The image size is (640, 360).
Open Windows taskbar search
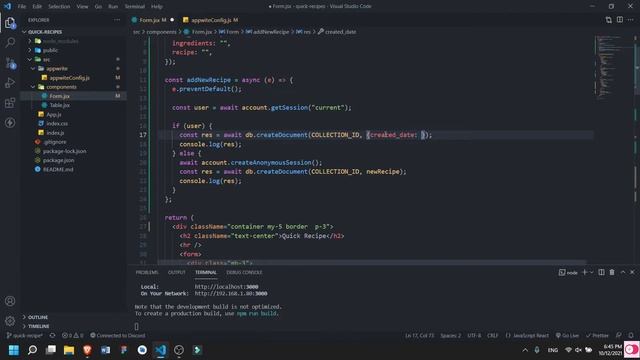coord(32,350)
